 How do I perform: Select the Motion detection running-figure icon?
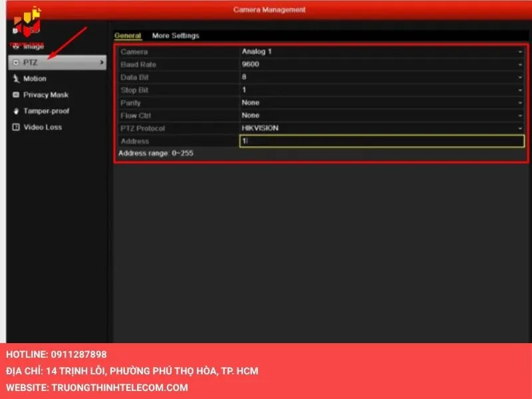point(16,78)
